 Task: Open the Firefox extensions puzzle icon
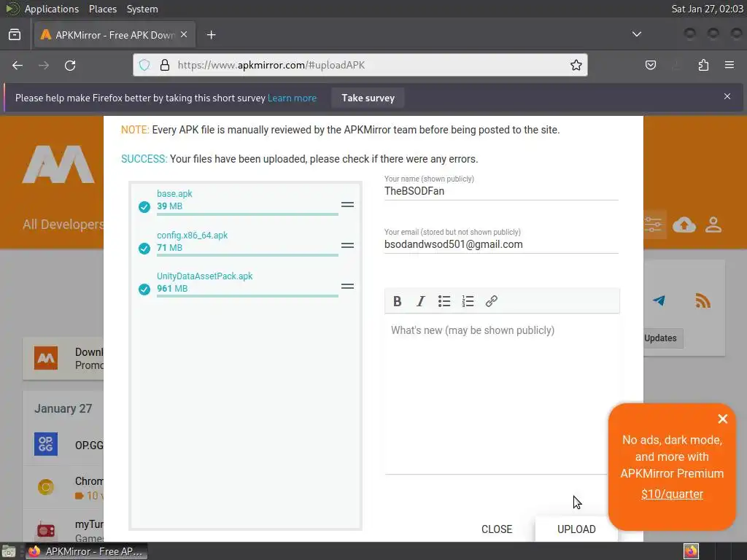[x=703, y=65]
